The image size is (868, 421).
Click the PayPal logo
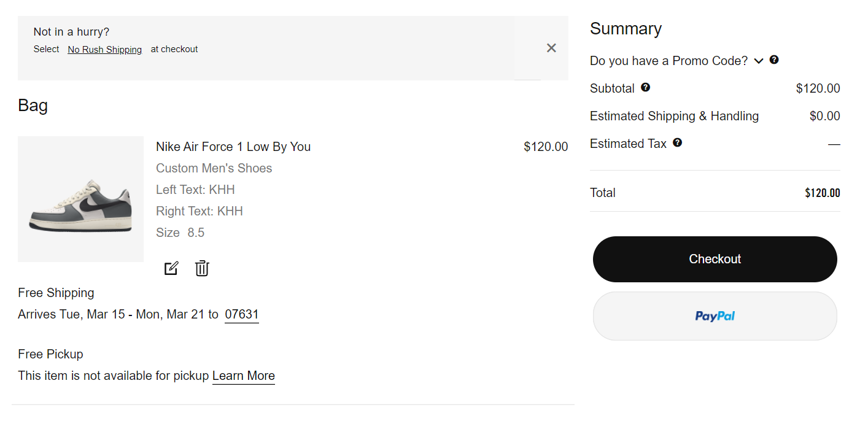pos(715,316)
